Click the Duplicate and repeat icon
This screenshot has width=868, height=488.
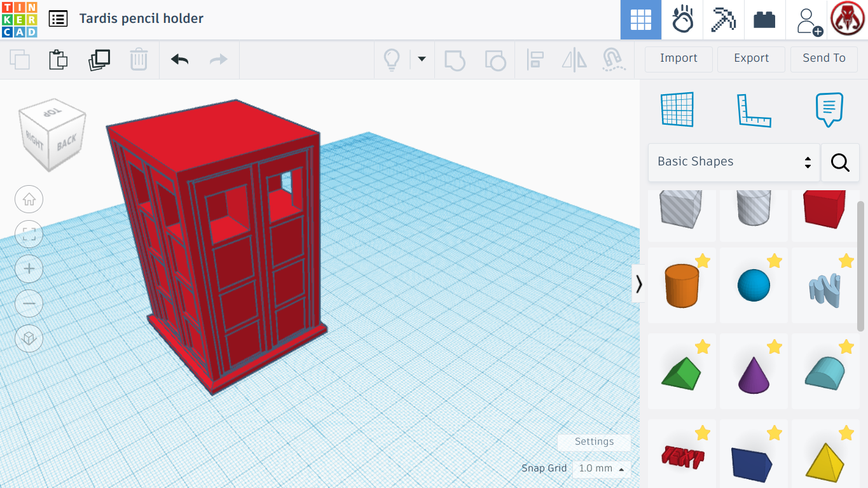pyautogui.click(x=99, y=59)
